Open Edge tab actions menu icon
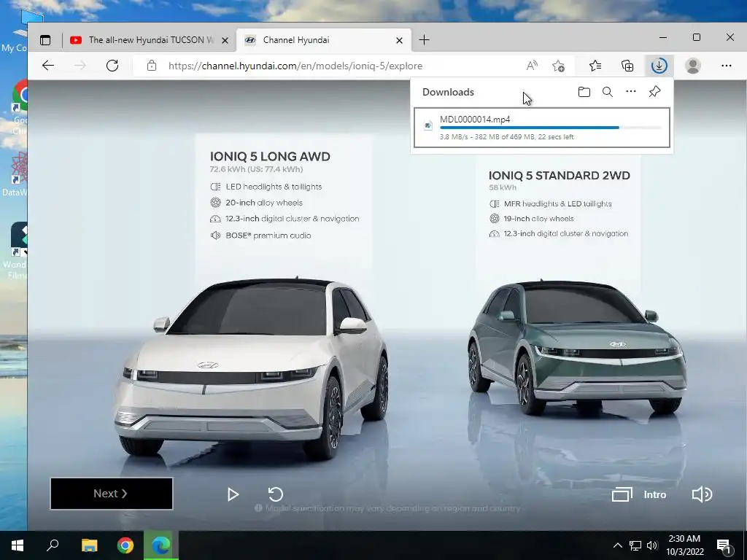The width and height of the screenshot is (747, 560). pyautogui.click(x=45, y=40)
